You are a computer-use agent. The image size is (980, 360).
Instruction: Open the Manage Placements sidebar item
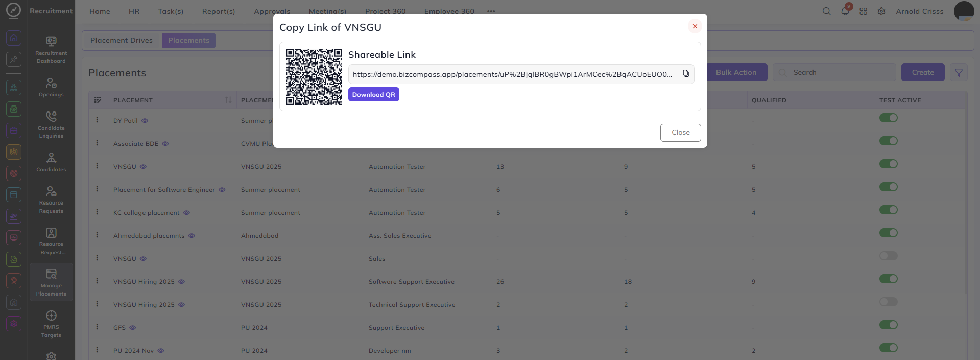(51, 282)
